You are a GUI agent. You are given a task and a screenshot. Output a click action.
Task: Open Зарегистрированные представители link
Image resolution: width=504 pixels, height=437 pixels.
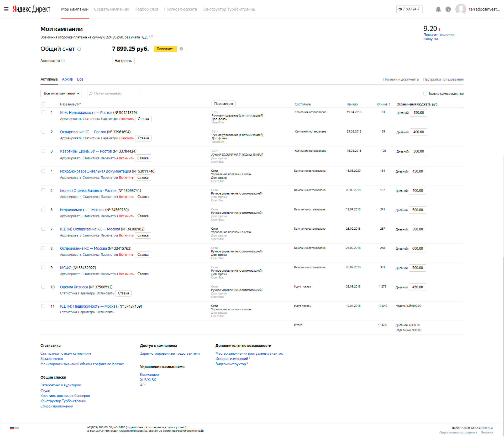pyautogui.click(x=170, y=354)
